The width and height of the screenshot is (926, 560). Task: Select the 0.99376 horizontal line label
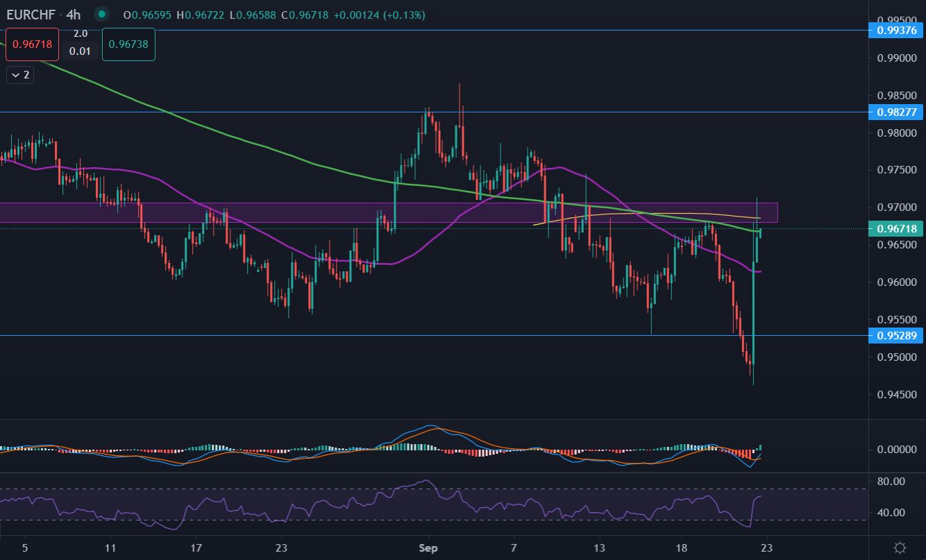(897, 30)
